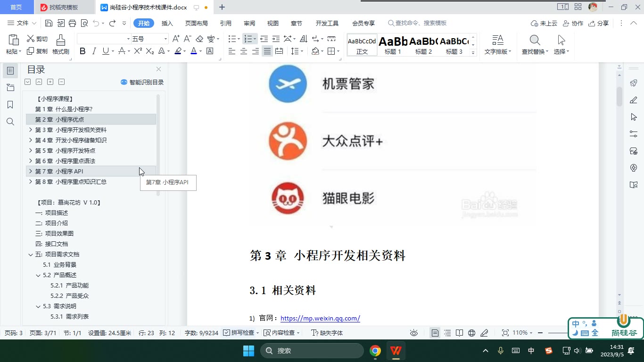
Task: Apply superscript X² formatting
Action: pos(138,51)
